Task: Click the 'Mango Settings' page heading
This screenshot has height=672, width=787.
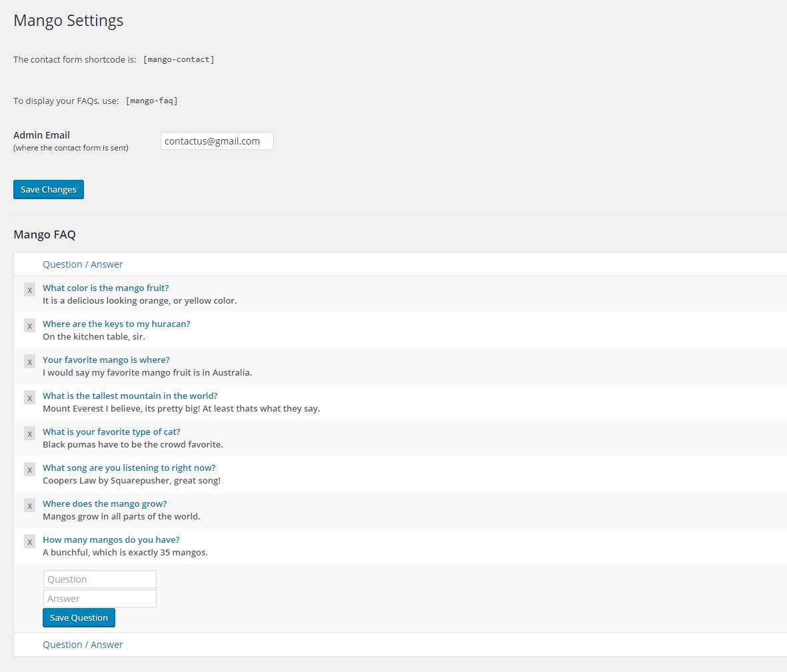Action: coord(68,21)
